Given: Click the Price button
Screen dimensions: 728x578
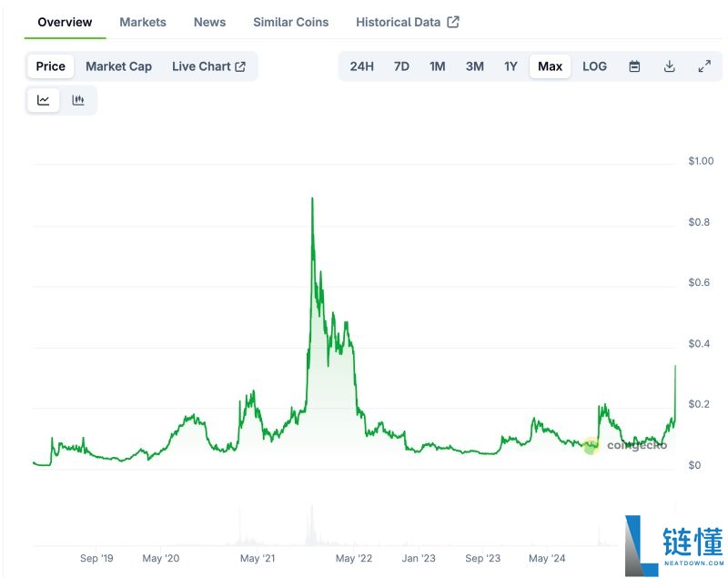Looking at the screenshot, I should click(x=50, y=66).
